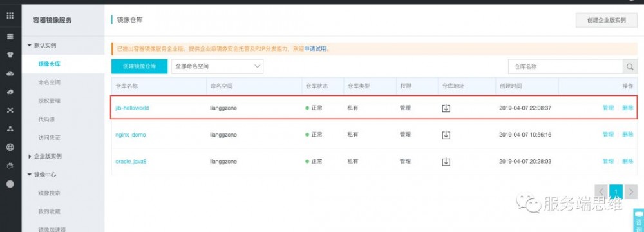Click the address download icon for nginx_demo
Screen dimensions: 644x232
pos(446,135)
